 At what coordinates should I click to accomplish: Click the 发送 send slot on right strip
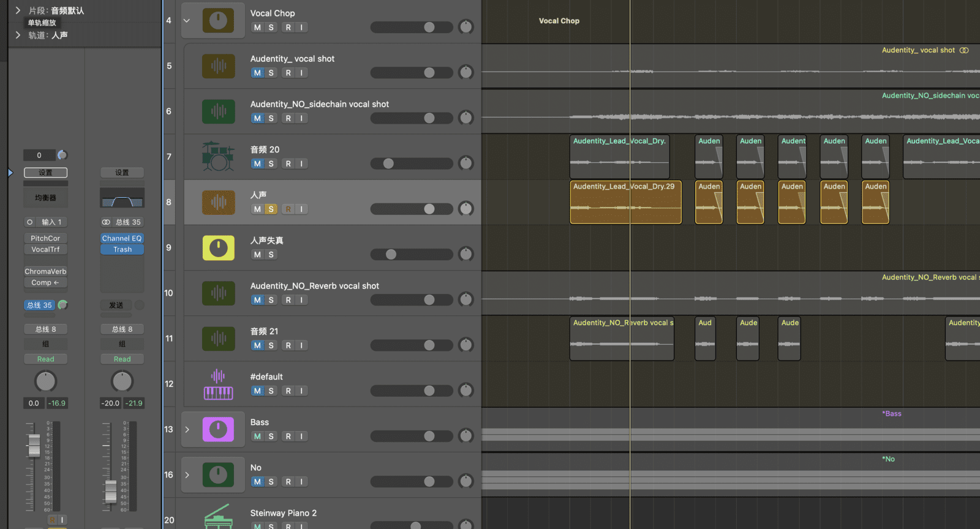click(116, 305)
